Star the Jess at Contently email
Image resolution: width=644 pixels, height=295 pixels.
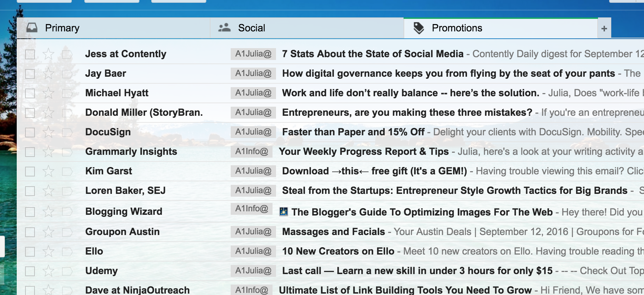tap(48, 54)
